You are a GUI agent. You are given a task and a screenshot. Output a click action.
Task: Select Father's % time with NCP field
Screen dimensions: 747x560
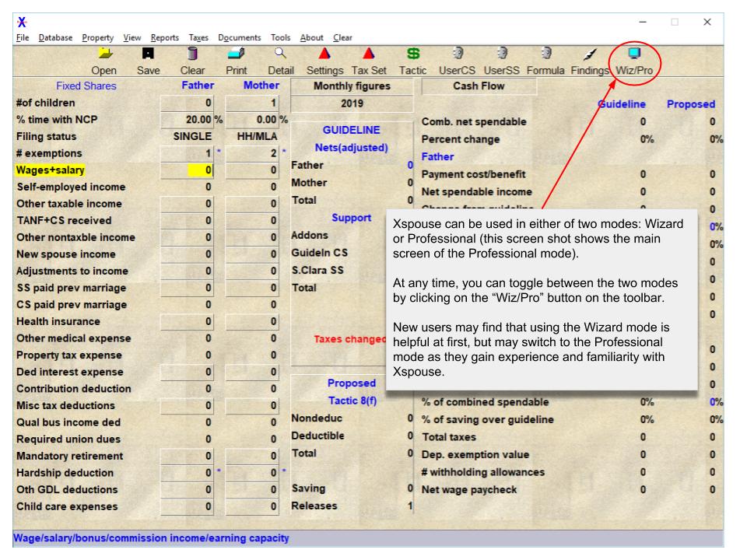point(187,120)
